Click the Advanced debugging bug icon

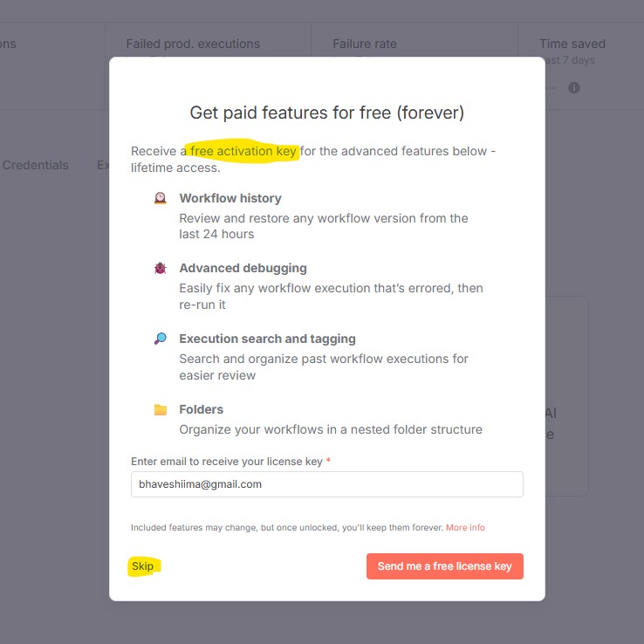[161, 268]
